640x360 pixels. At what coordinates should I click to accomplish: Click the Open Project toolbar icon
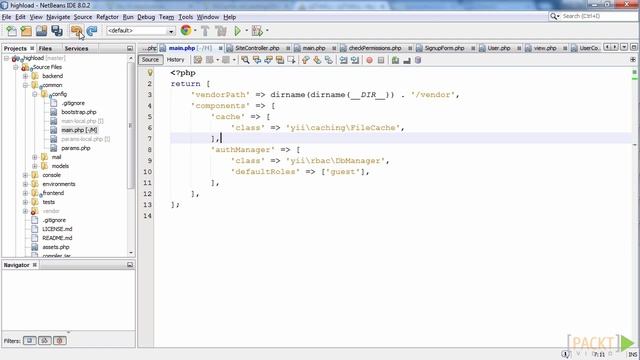(x=41, y=31)
